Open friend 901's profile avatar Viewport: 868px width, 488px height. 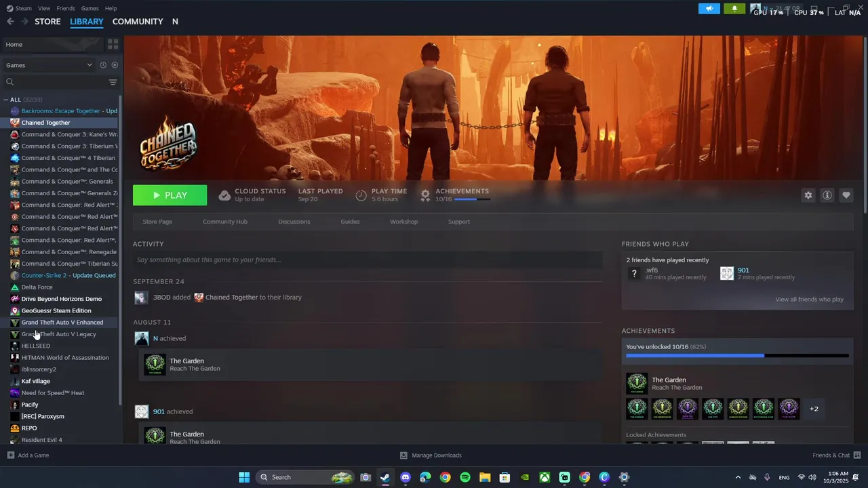[727, 273]
